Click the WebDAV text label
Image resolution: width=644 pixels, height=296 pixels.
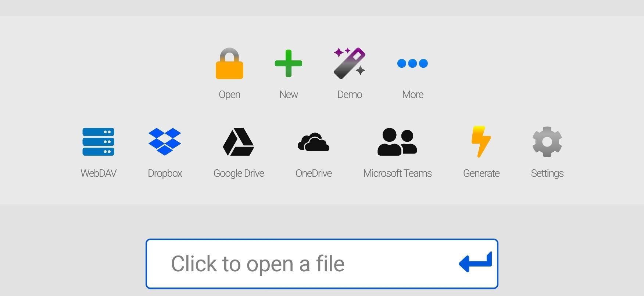point(99,173)
